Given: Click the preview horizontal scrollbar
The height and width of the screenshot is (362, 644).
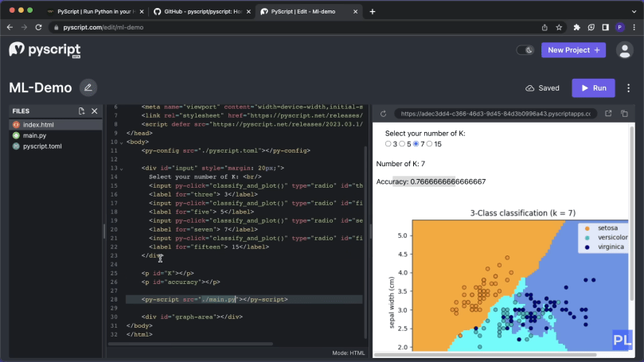Looking at the screenshot, I should click(x=485, y=354).
